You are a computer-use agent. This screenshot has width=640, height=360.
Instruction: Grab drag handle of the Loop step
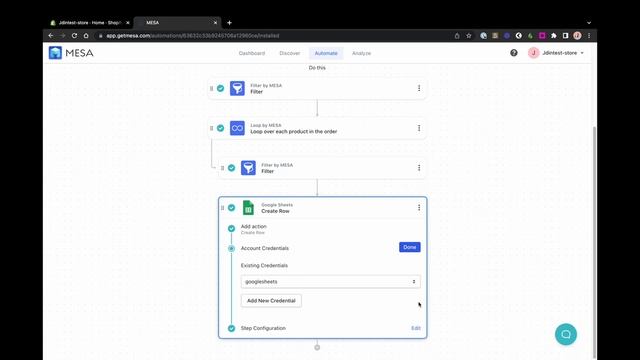point(211,128)
